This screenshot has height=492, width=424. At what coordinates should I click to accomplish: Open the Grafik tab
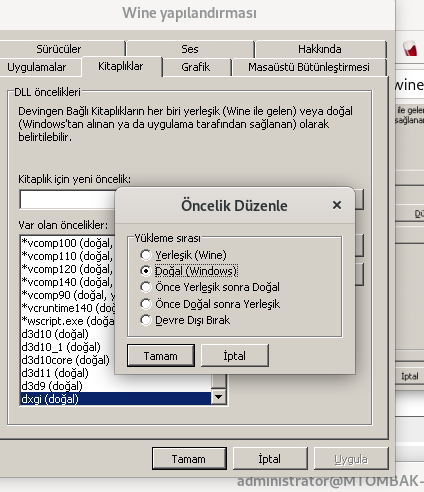click(196, 67)
